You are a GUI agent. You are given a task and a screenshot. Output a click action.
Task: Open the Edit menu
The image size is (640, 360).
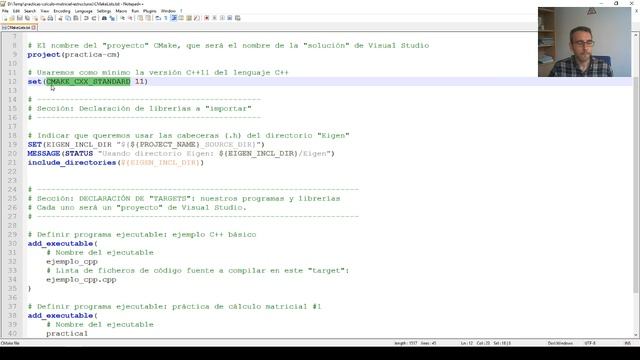[x=16, y=11]
